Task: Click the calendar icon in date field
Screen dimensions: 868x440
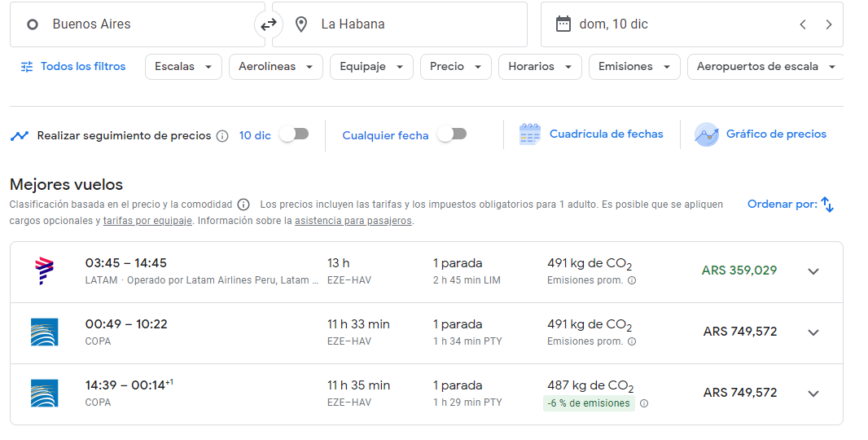Action: [563, 24]
